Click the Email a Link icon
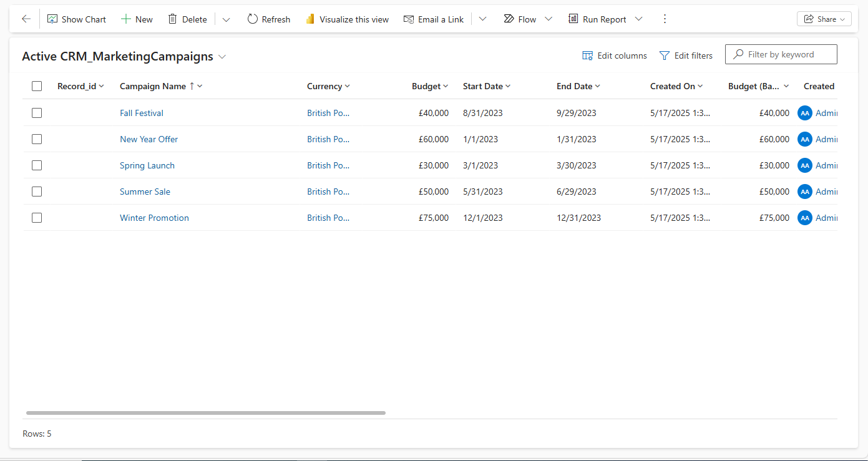 408,19
